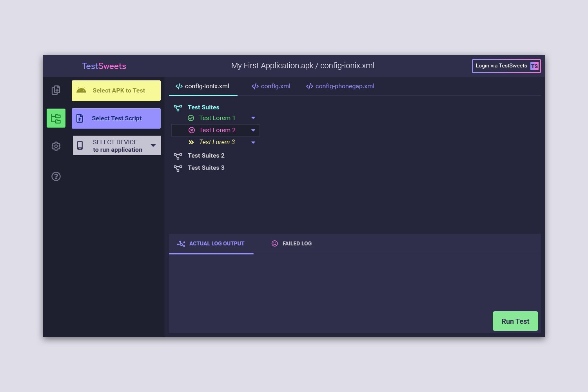The height and width of the screenshot is (392, 588).
Task: Click the Android robot icon
Action: click(x=81, y=90)
